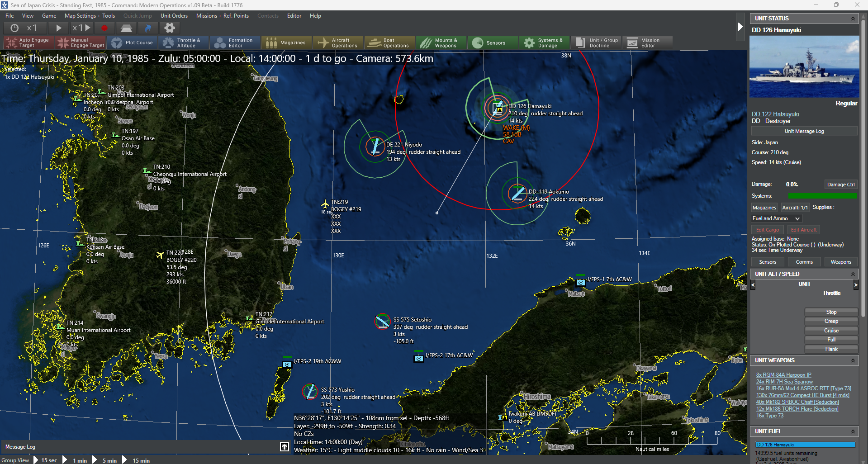Open Map Settings + Tools menu
The height and width of the screenshot is (464, 868).
click(x=90, y=16)
